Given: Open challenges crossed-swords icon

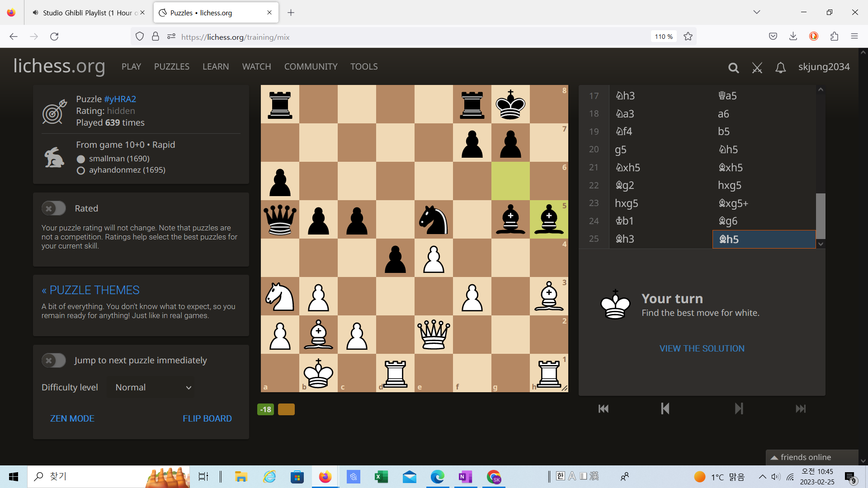Looking at the screenshot, I should click(x=757, y=68).
